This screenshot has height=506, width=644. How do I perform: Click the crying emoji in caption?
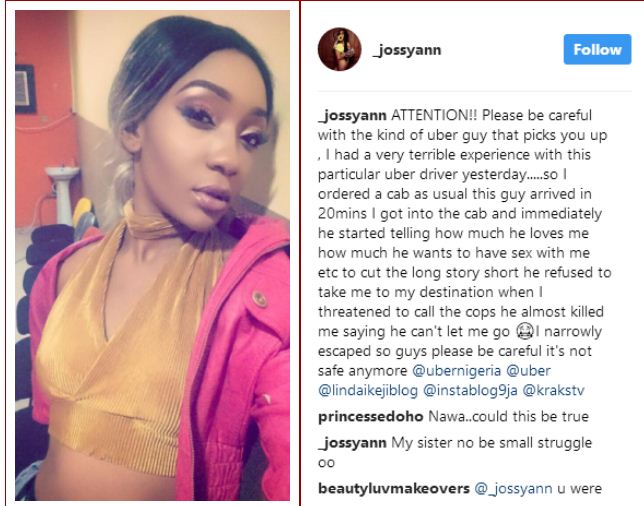(x=524, y=331)
